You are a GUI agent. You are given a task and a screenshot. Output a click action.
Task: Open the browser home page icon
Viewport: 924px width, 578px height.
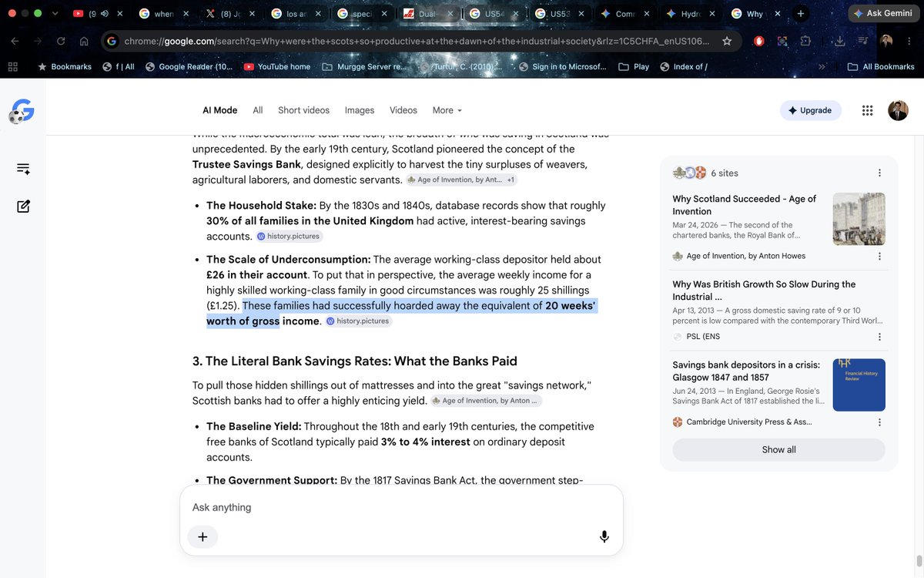pyautogui.click(x=83, y=42)
